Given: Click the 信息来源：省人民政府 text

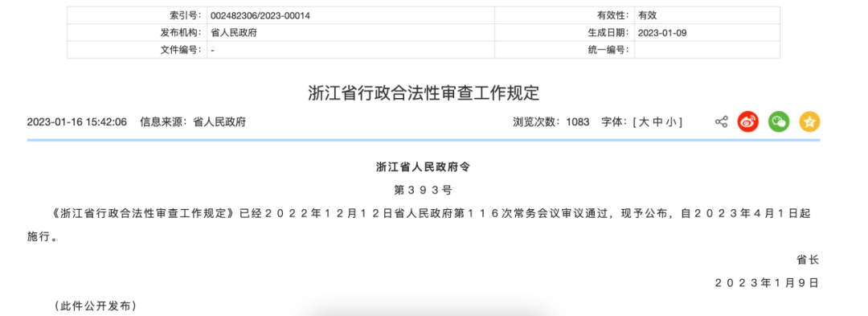Looking at the screenshot, I should [193, 121].
